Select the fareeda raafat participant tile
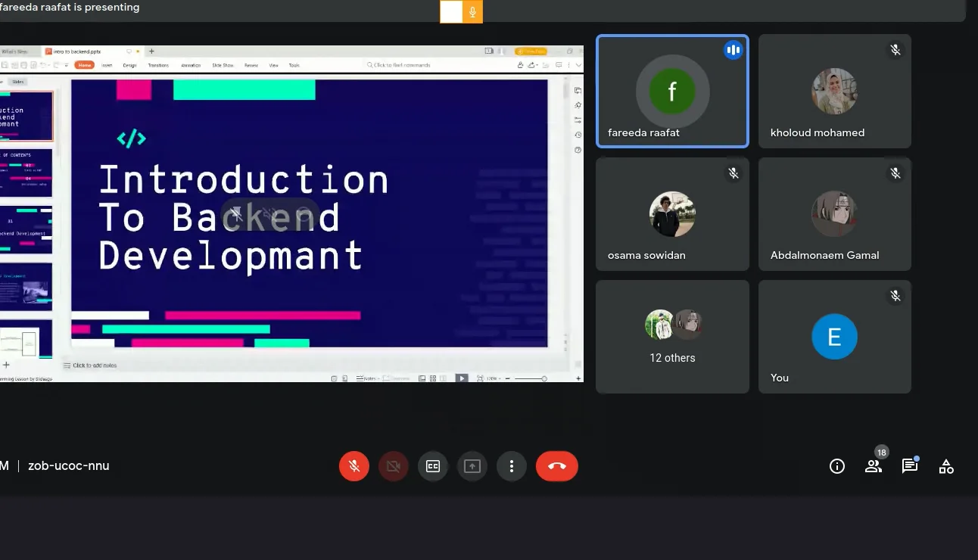Viewport: 978px width, 560px height. click(672, 91)
